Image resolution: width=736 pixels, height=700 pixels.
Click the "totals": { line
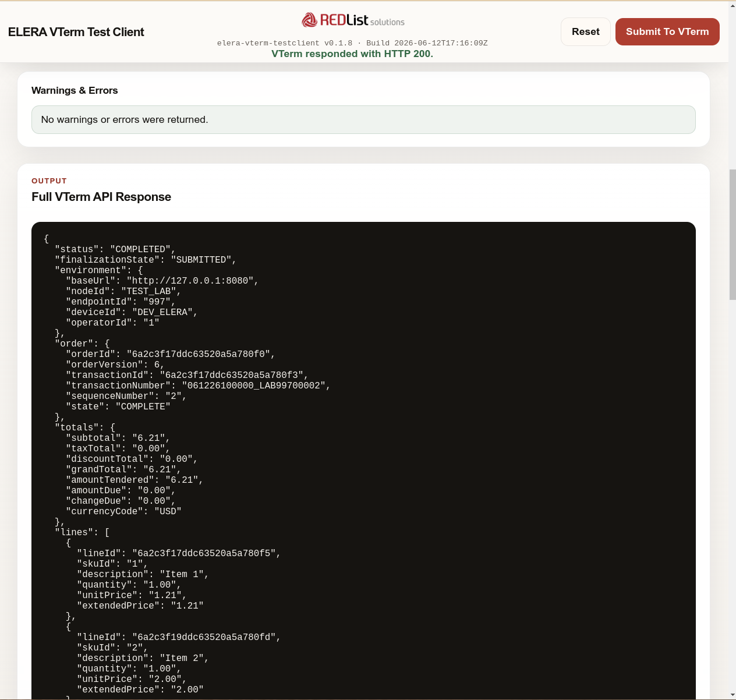[85, 427]
